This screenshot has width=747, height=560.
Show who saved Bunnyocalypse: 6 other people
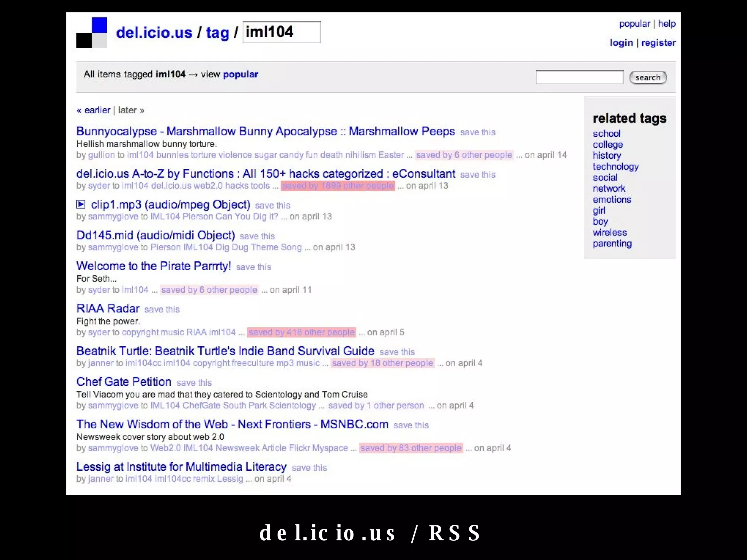pyautogui.click(x=464, y=155)
